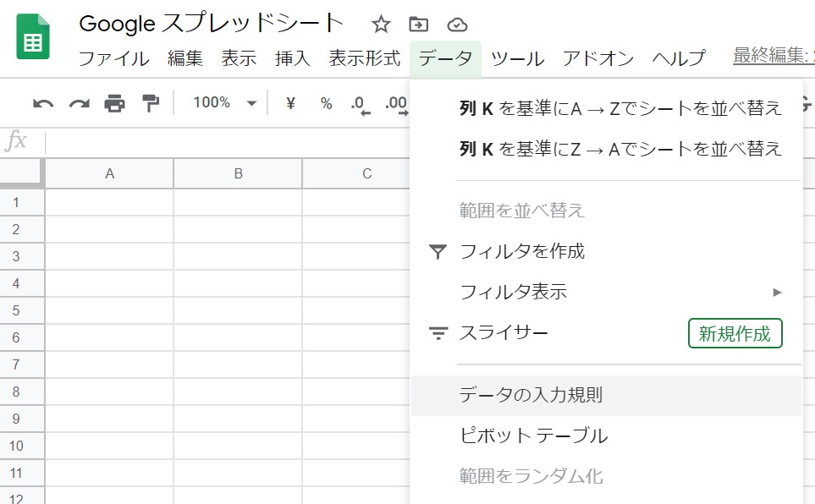815x504 pixels.
Task: Select row 1 header
Action: [x=22, y=202]
